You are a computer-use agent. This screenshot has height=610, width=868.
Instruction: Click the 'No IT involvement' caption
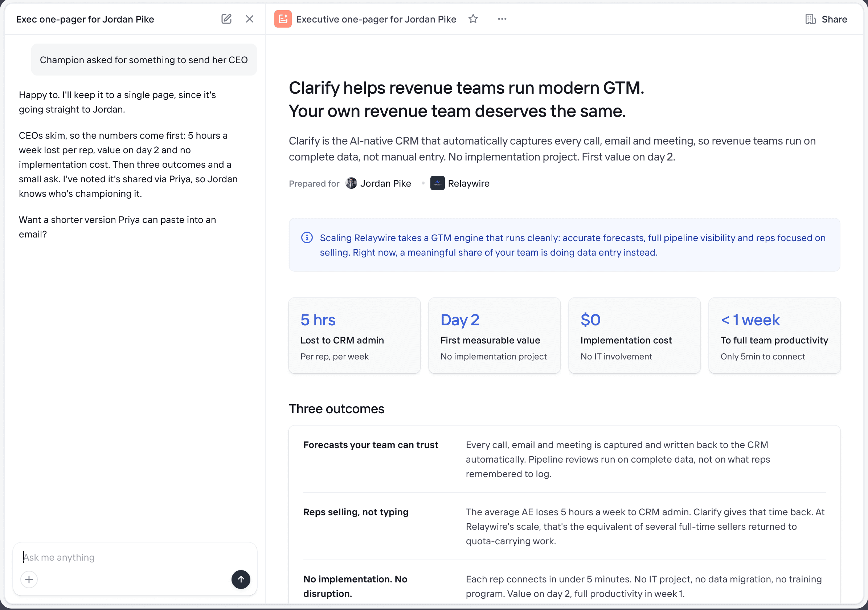616,356
